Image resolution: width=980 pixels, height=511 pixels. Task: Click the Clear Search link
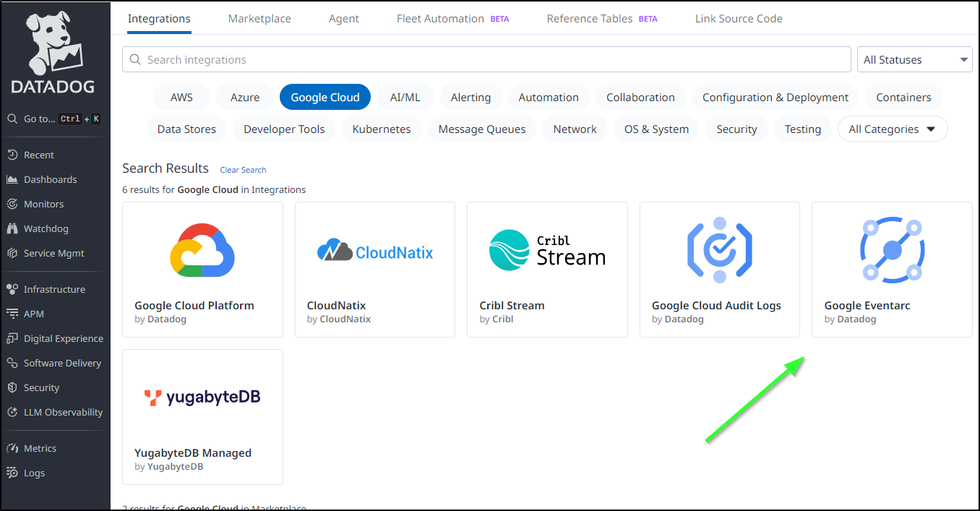click(x=243, y=170)
